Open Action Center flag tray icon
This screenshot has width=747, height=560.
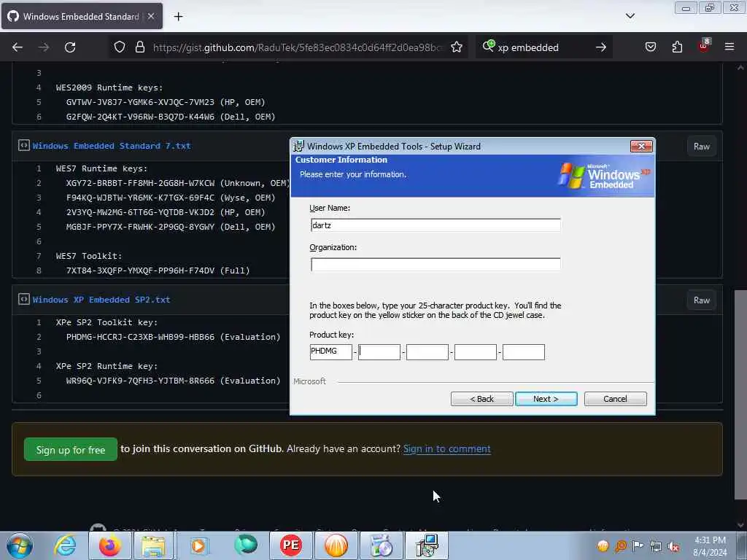tap(638, 545)
